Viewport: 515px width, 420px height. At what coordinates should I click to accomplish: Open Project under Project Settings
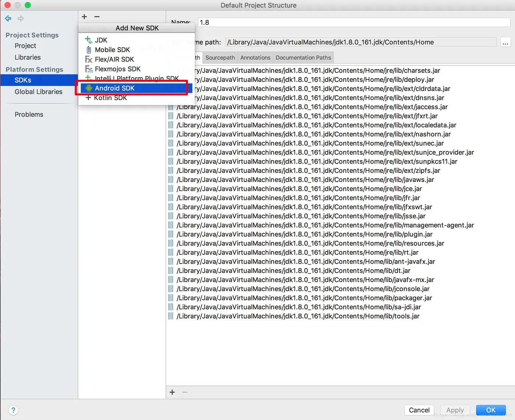click(x=25, y=46)
